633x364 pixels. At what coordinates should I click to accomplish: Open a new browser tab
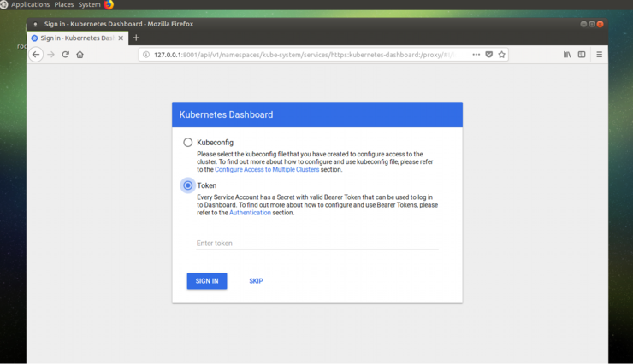point(136,38)
